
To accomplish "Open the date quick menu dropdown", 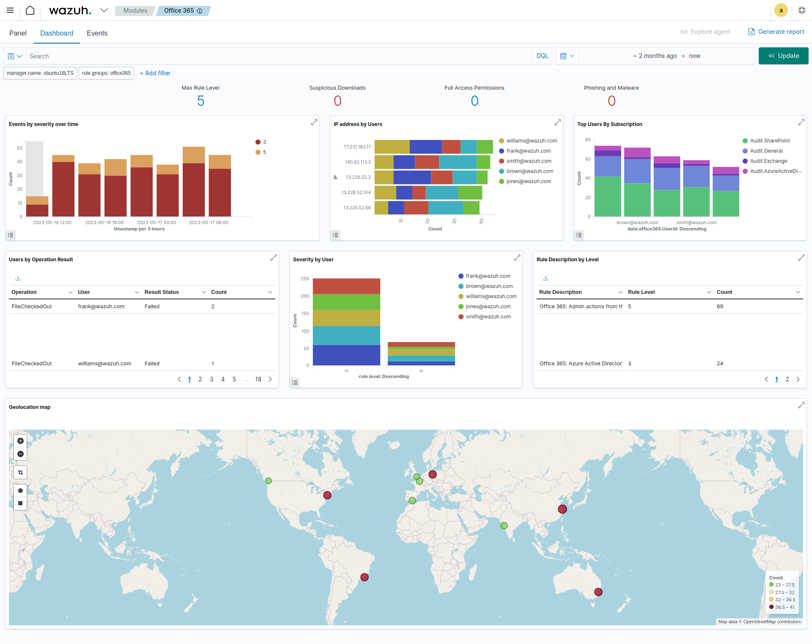I will [x=567, y=56].
